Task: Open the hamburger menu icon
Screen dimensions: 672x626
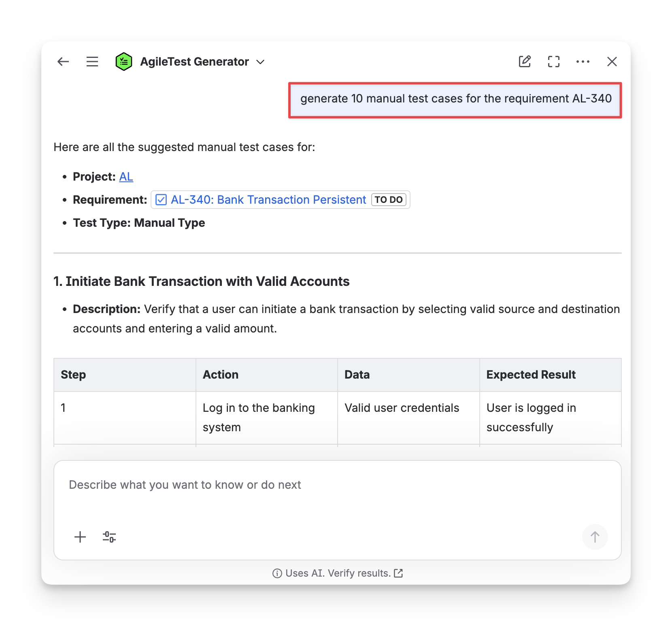Action: point(92,62)
